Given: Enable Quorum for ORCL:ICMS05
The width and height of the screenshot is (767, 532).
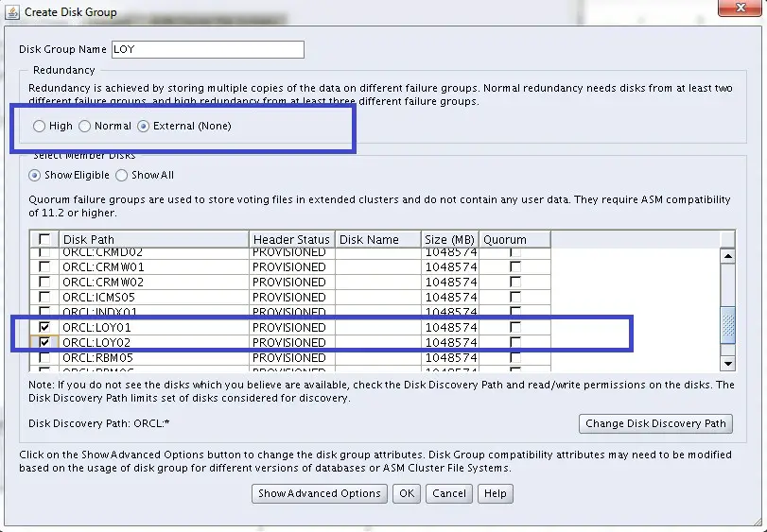Looking at the screenshot, I should 515,297.
